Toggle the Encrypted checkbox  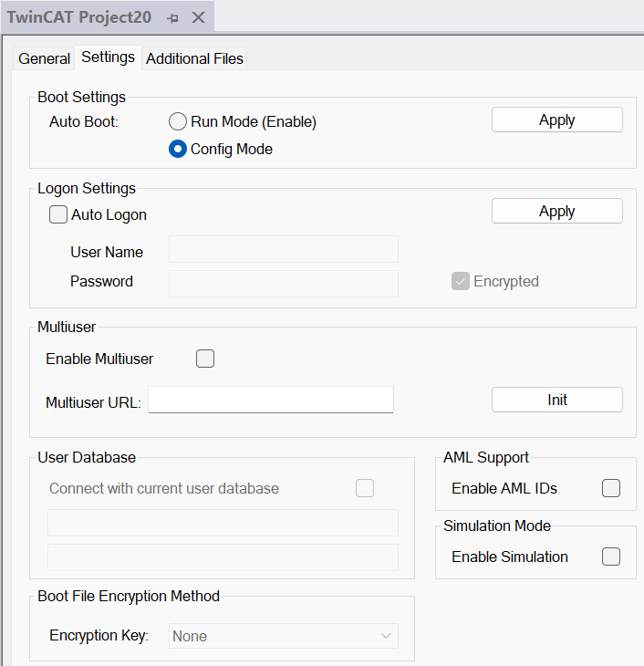click(461, 281)
